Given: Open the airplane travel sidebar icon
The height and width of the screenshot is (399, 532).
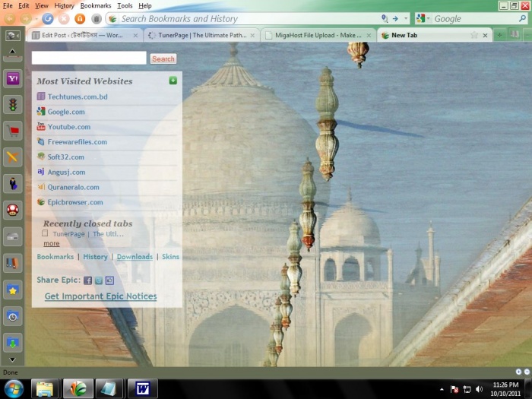Looking at the screenshot, I should coord(13,157).
